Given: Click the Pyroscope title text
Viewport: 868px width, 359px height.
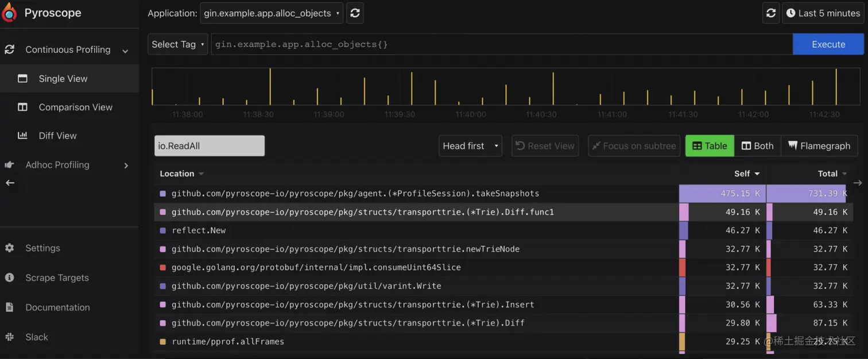Looking at the screenshot, I should [x=53, y=13].
